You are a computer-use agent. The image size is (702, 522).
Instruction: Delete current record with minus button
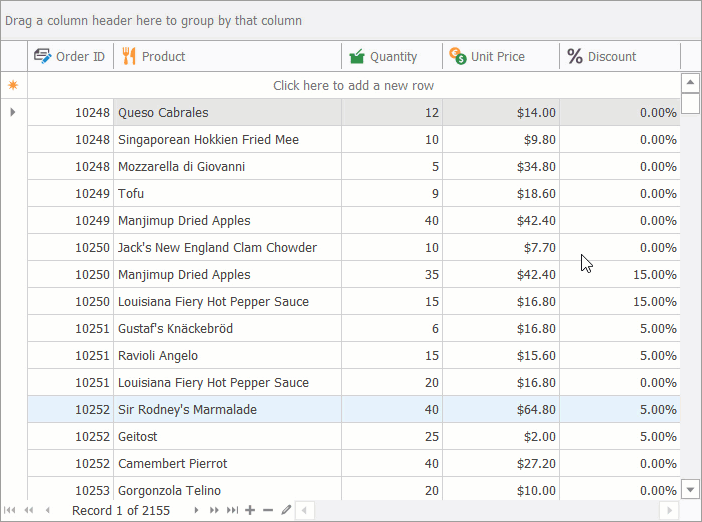tap(268, 511)
